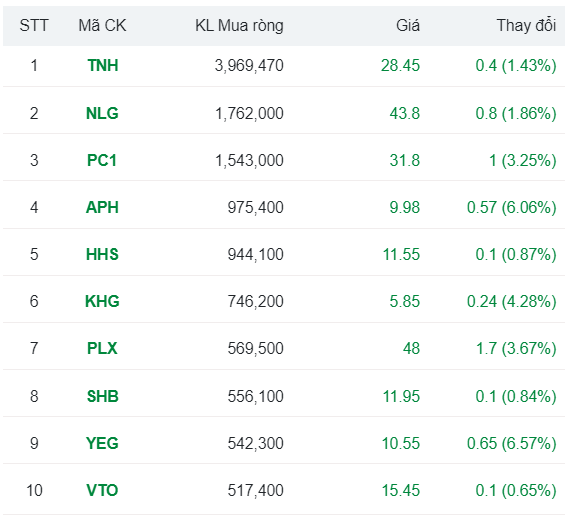Click the price 10.55 for YEG
Viewport: 570px width, 516px height.
(401, 444)
